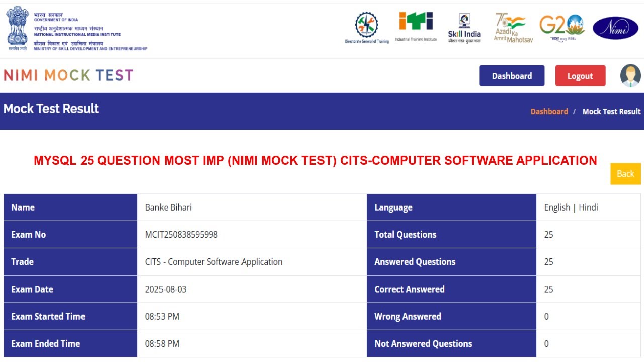Select the end time 08:58 PM
This screenshot has height=362, width=644.
162,344
